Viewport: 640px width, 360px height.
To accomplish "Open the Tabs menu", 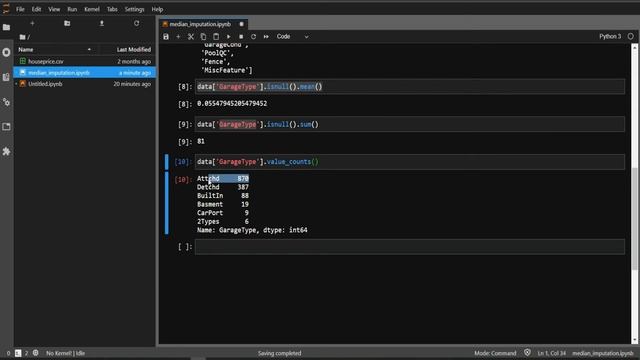I will tap(112, 9).
